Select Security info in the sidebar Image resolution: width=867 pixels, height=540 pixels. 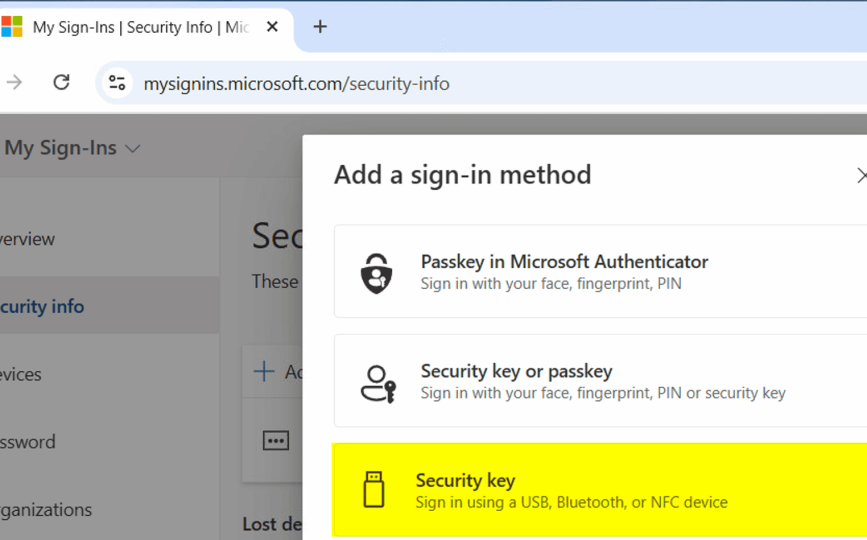tap(42, 307)
